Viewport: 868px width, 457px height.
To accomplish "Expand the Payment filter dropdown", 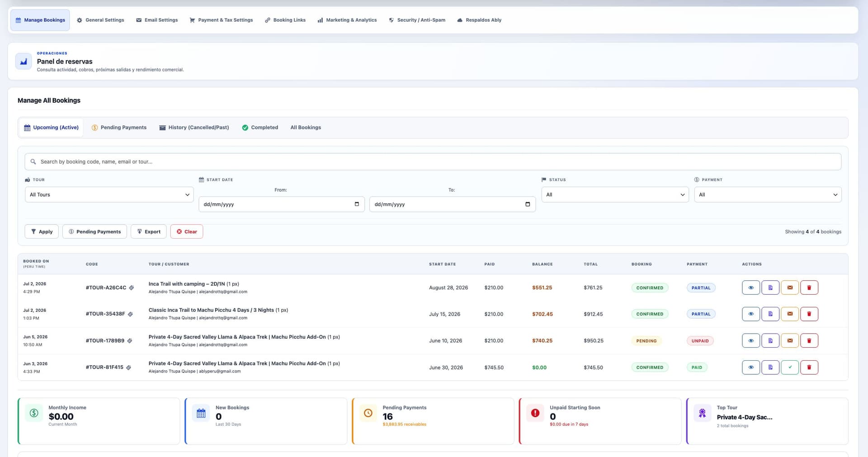I will (x=768, y=194).
